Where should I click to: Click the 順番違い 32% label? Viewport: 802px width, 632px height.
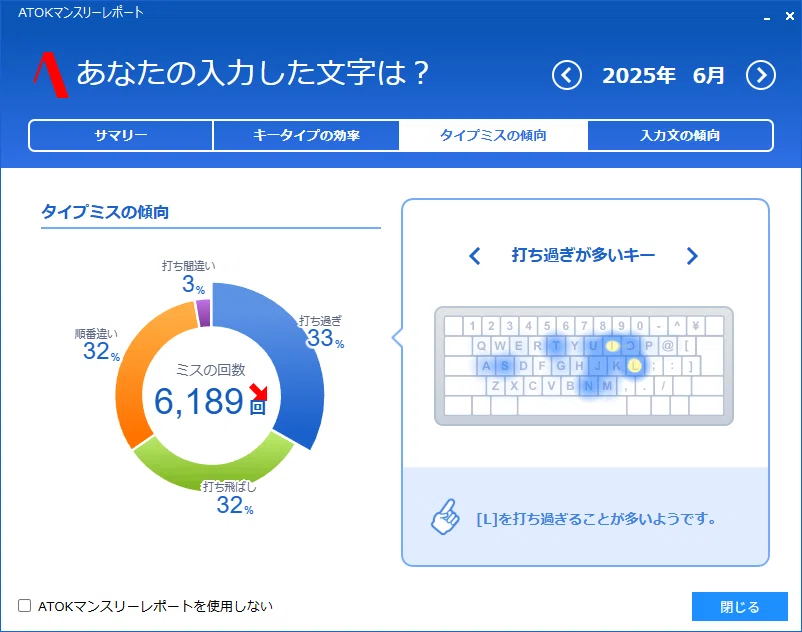(x=97, y=345)
